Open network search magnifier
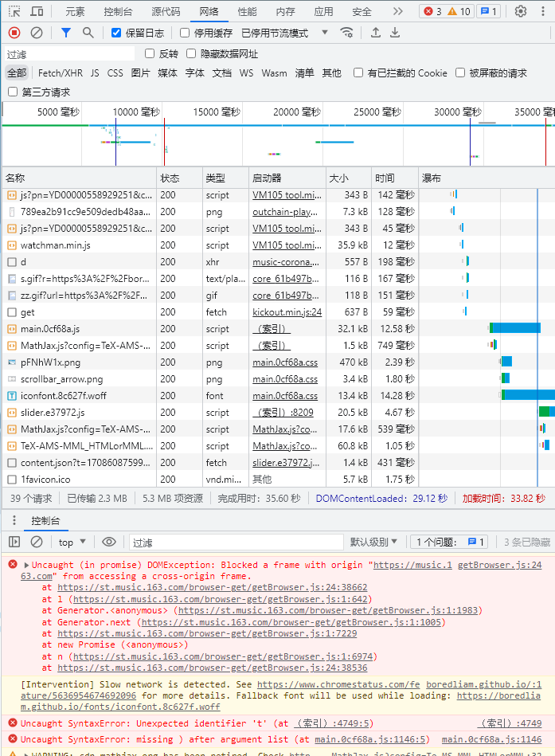The width and height of the screenshot is (555, 756). 88,33
